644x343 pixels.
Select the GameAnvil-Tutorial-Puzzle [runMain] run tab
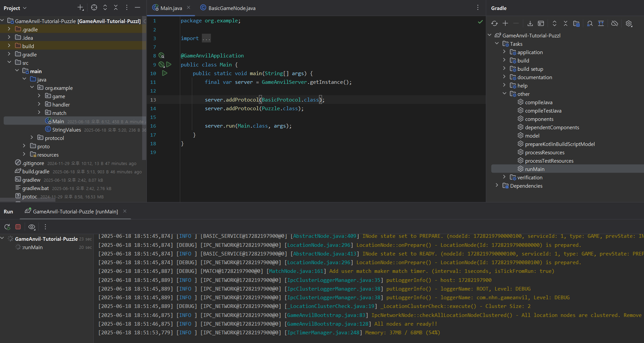pyautogui.click(x=75, y=211)
